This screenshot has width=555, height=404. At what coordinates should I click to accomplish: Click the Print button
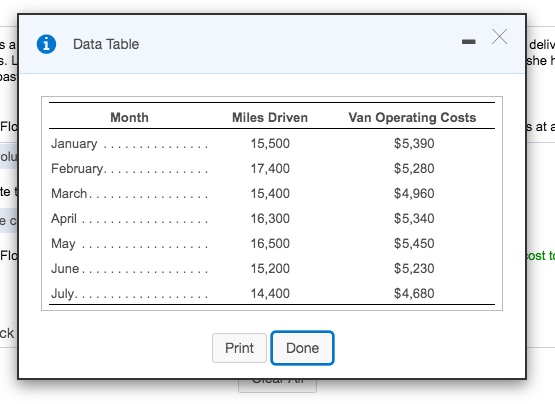point(239,348)
